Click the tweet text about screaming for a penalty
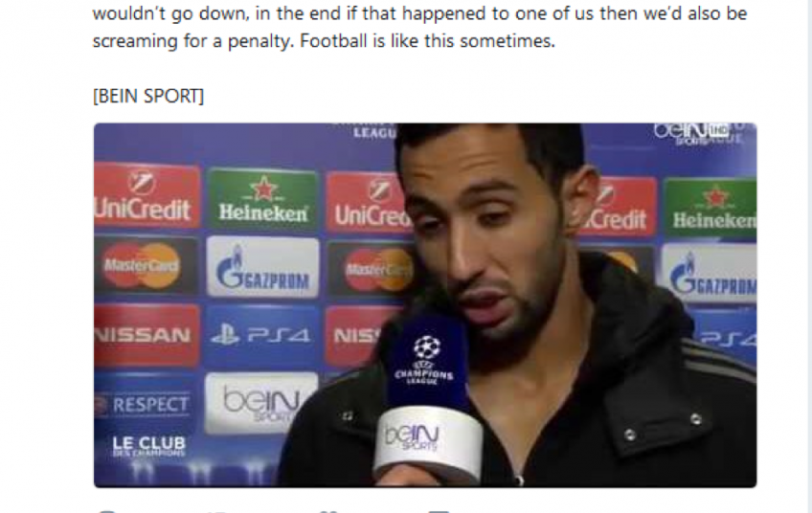The image size is (812, 513). click(x=324, y=41)
